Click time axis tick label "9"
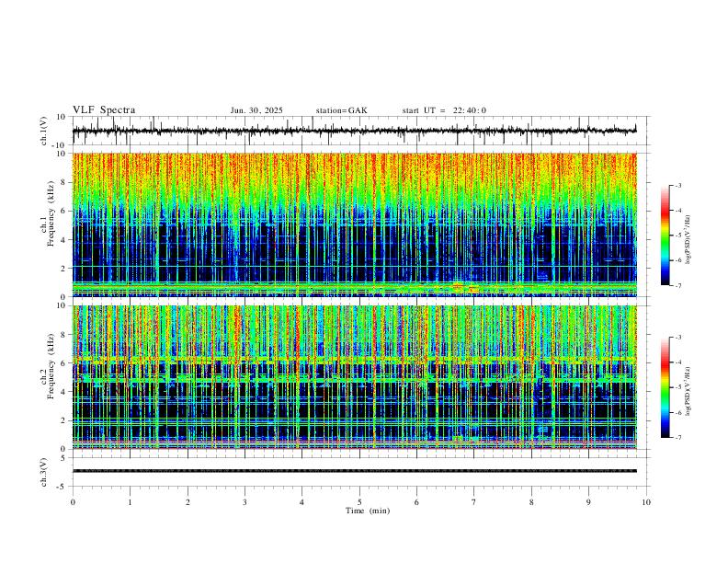This screenshot has width=728, height=563. point(588,502)
